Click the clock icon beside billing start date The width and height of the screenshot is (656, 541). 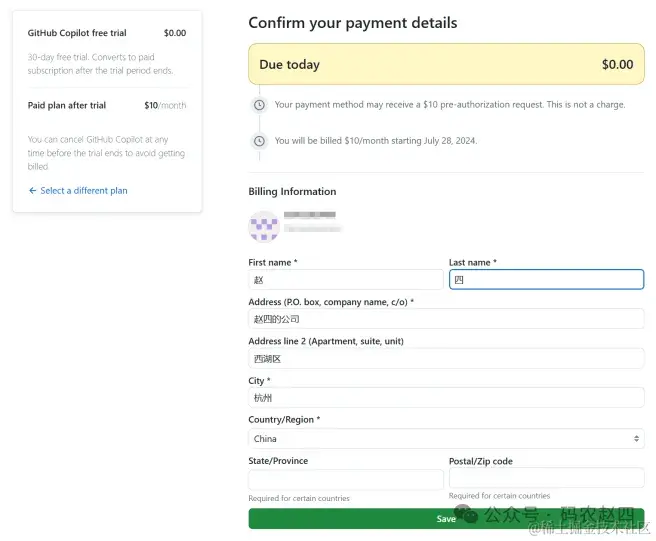[259, 141]
